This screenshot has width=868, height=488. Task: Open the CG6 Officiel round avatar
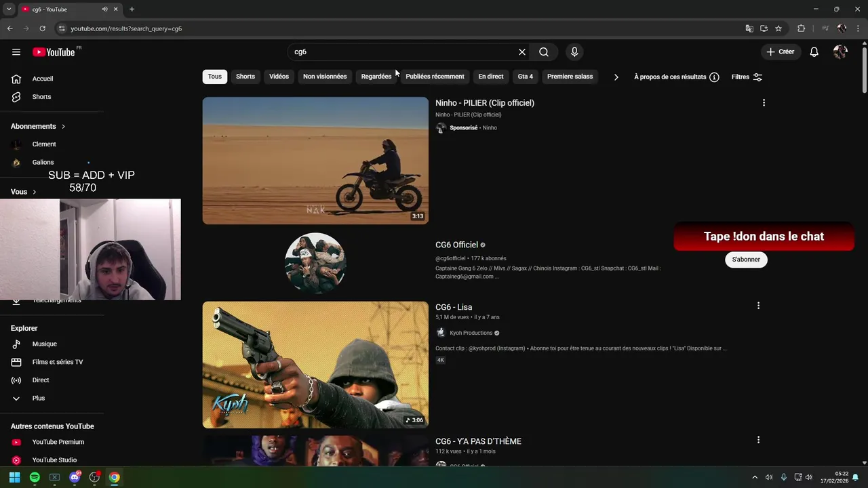tap(315, 263)
